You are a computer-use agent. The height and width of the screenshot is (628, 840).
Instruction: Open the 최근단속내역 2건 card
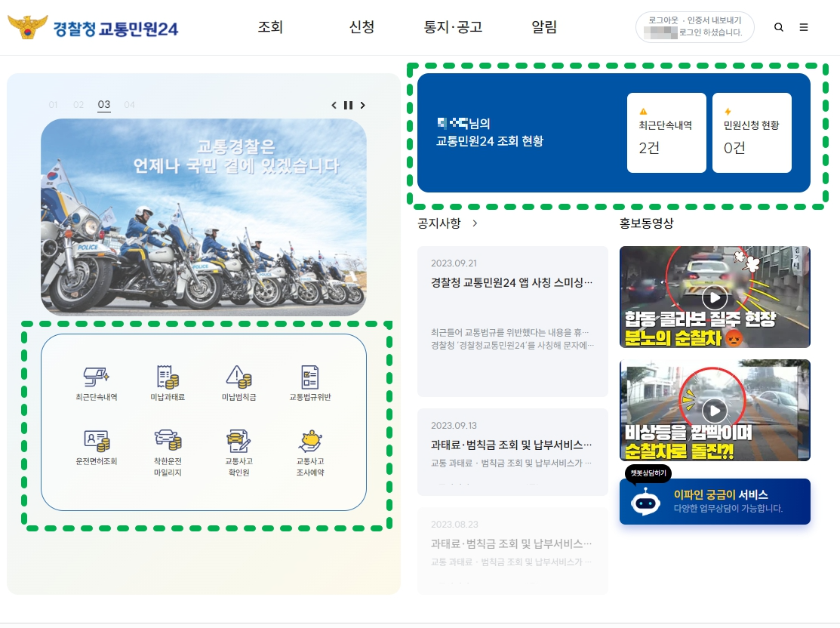(x=666, y=133)
